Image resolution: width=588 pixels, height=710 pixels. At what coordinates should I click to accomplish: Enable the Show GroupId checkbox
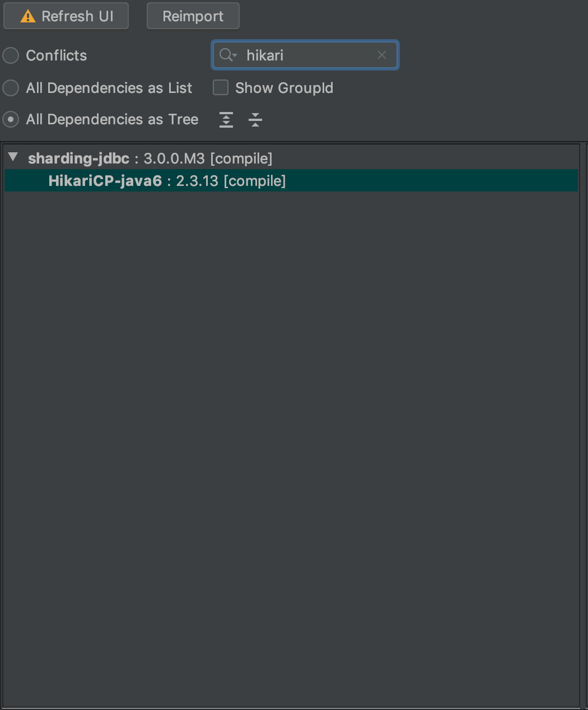click(x=221, y=87)
